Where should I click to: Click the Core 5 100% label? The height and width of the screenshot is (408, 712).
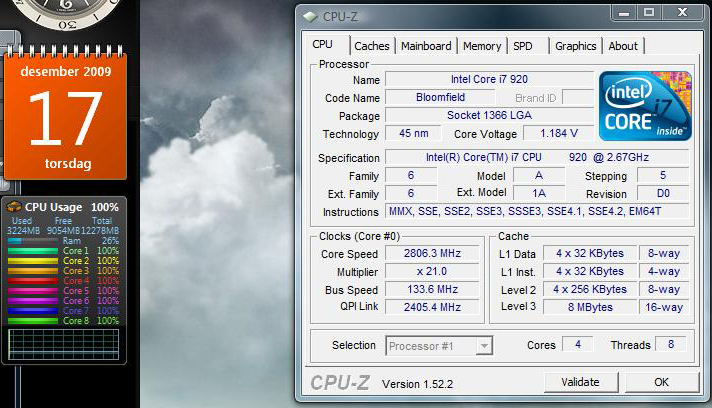coord(91,290)
